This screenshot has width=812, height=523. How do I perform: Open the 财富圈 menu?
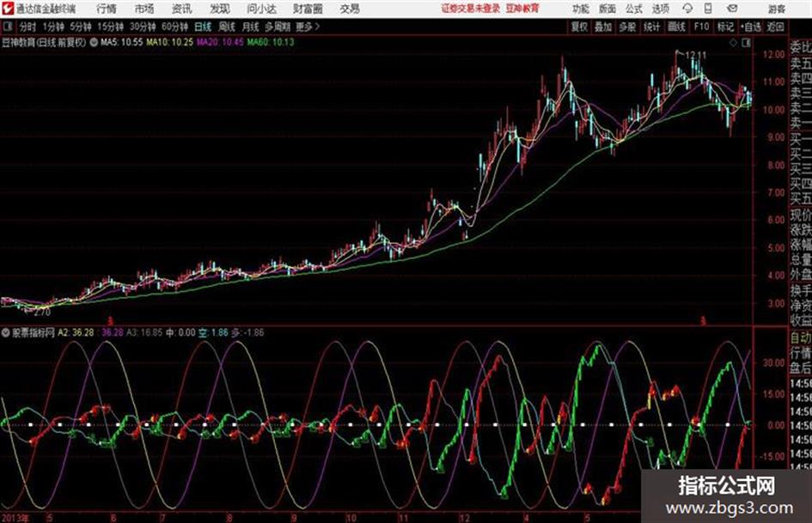point(308,9)
